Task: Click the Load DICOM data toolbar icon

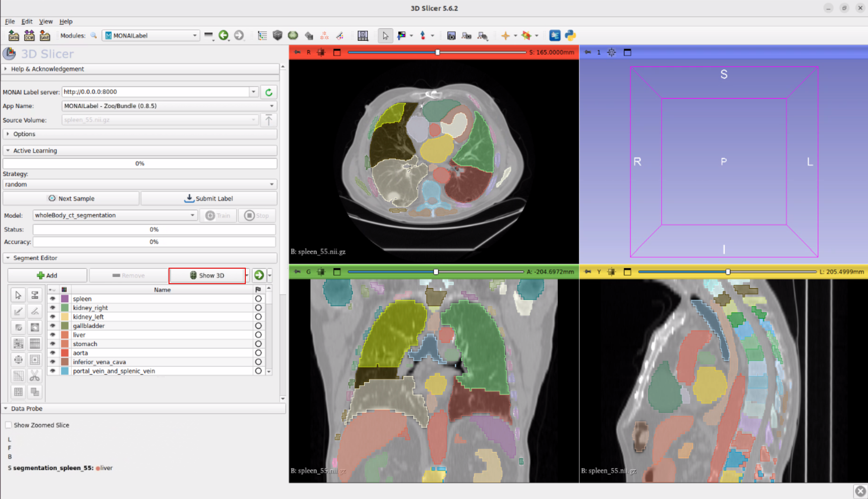Action: point(29,35)
